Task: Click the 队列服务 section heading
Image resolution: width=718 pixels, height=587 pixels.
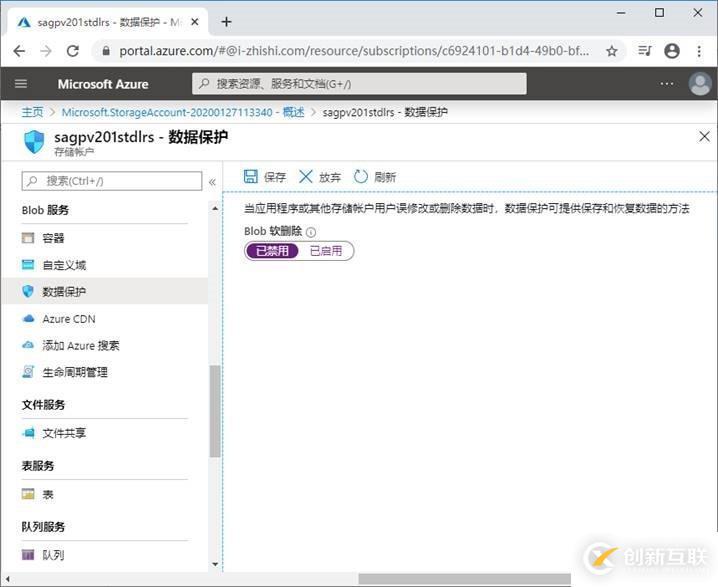Action: tap(44, 527)
